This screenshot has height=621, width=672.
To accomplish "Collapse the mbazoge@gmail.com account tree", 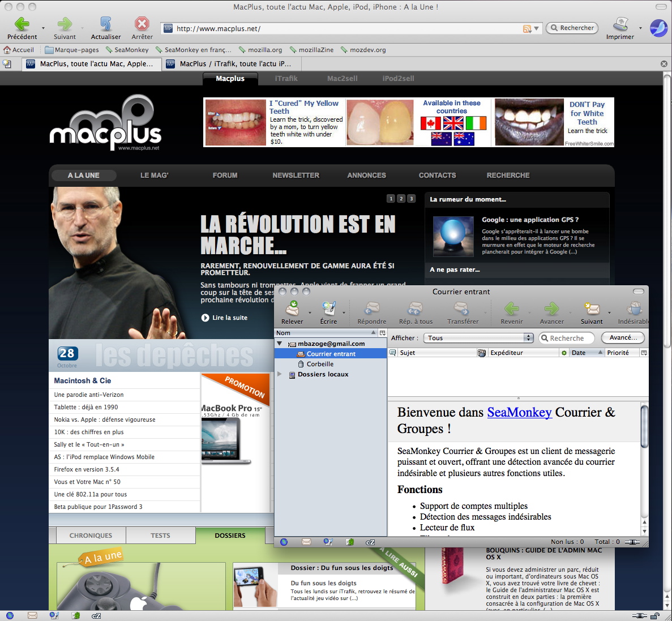I will [280, 343].
